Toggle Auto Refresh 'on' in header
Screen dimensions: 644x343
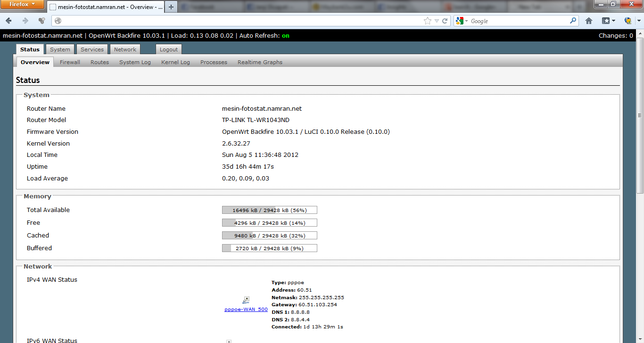click(x=286, y=36)
